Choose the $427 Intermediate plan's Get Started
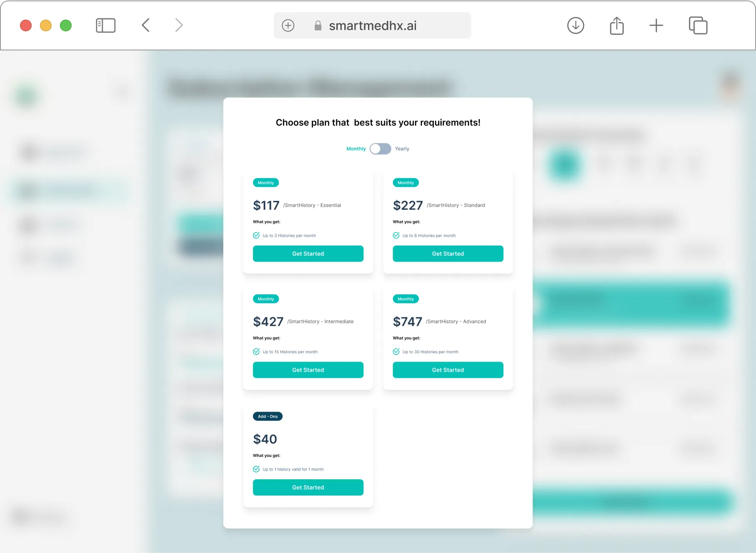 308,370
